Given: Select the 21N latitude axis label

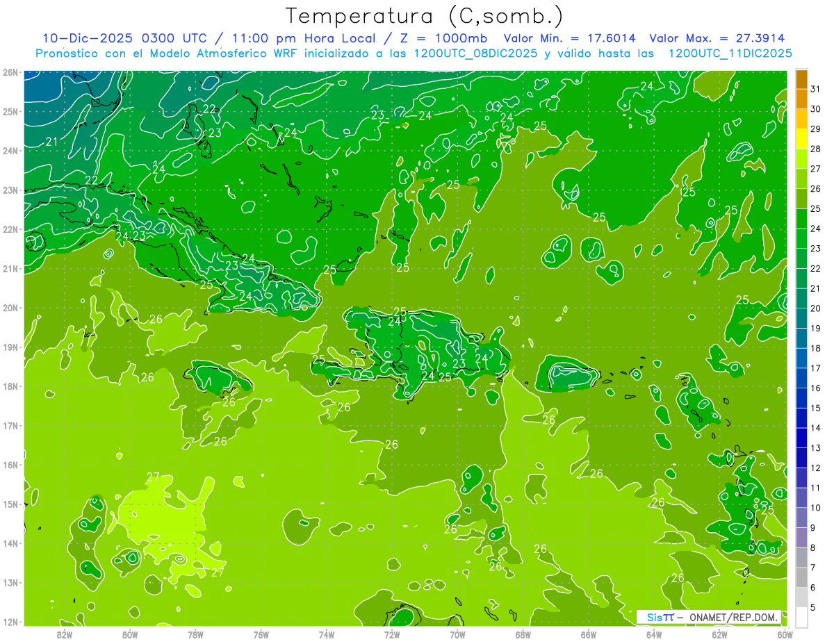Looking at the screenshot, I should click(10, 269).
